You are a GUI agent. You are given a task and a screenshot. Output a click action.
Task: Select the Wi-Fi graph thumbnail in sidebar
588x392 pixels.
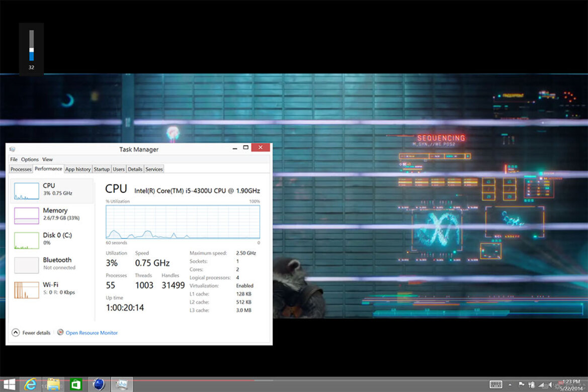27,290
